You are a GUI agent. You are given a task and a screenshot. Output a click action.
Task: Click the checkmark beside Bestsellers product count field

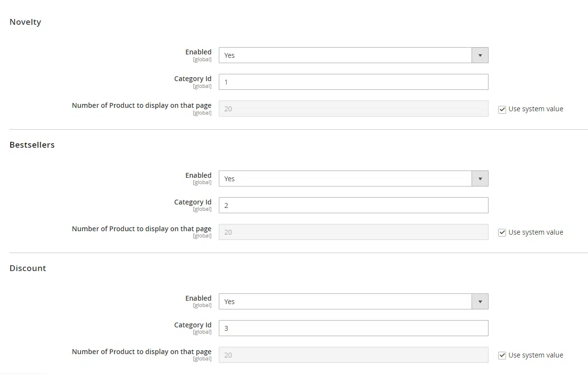tap(502, 232)
